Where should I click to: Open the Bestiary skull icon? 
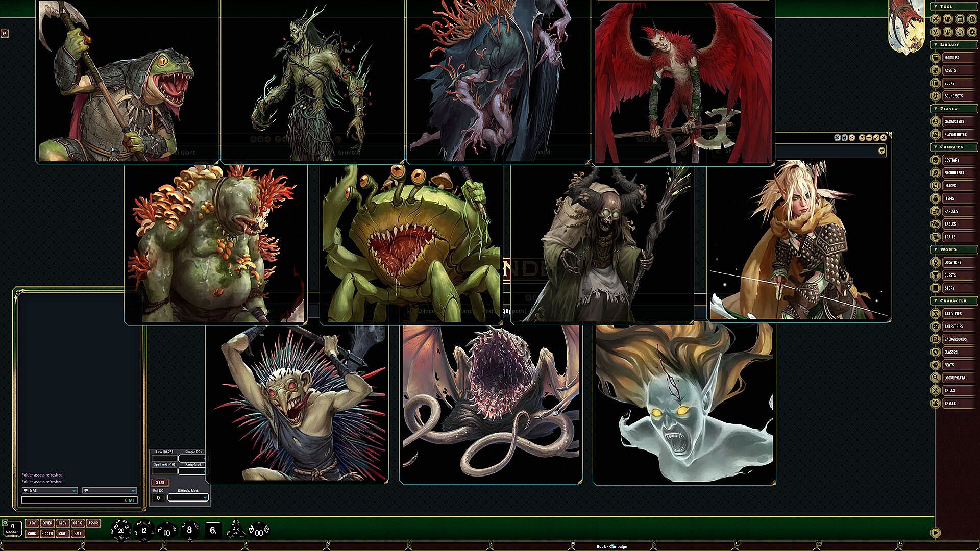pos(936,160)
